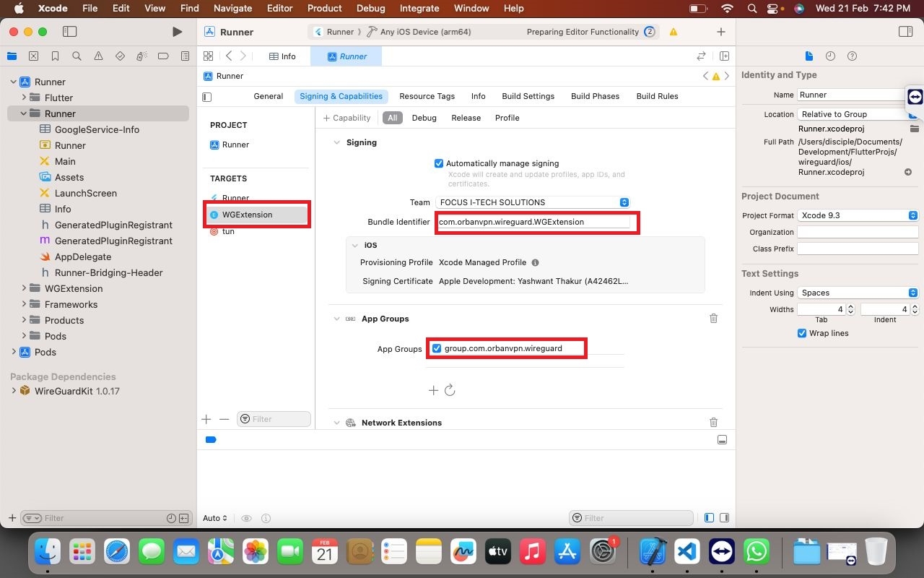Show the issue navigator warning icon
This screenshot has width=924, height=578.
pyautogui.click(x=98, y=56)
